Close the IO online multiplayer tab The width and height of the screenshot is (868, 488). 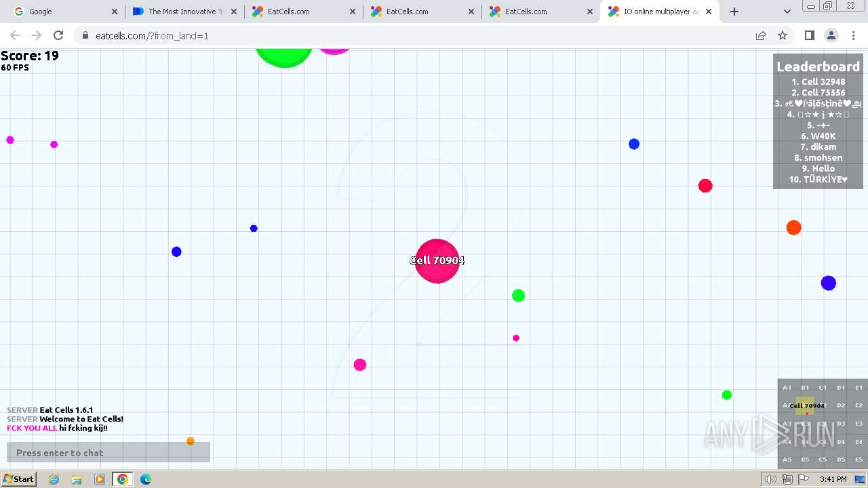pos(709,12)
